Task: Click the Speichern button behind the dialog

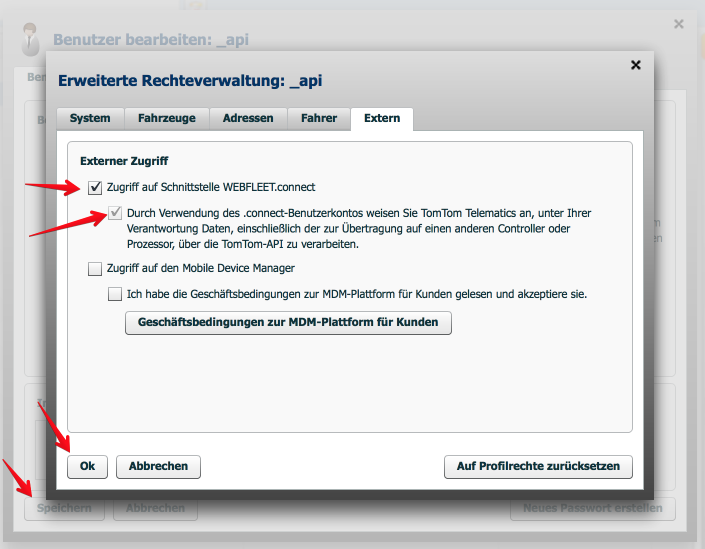Action: (x=64, y=508)
